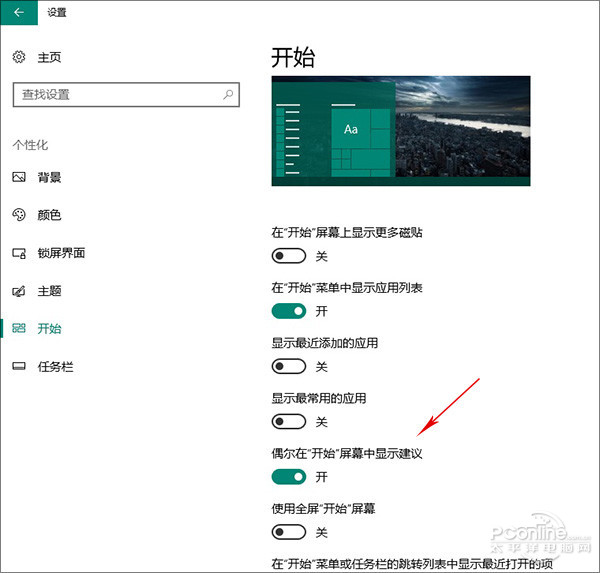Image resolution: width=600 pixels, height=573 pixels.
Task: Select the 锁屏界面 monitor icon
Action: pyautogui.click(x=19, y=253)
